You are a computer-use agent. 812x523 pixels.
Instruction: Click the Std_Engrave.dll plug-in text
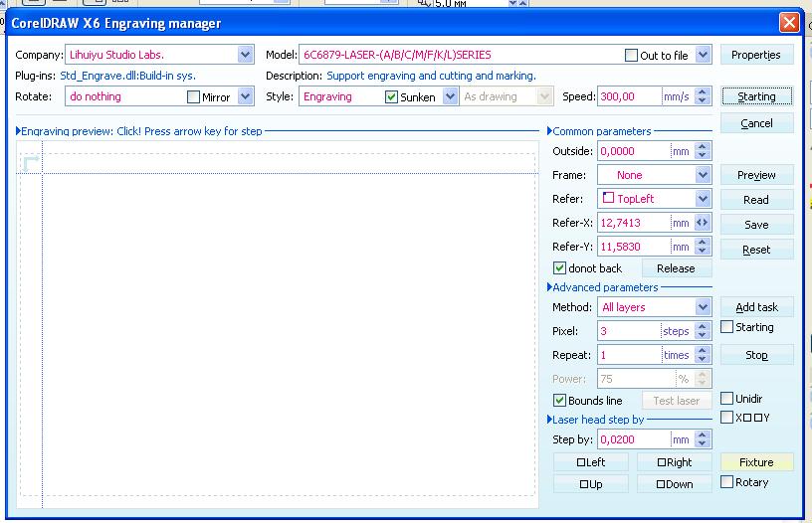tap(128, 76)
